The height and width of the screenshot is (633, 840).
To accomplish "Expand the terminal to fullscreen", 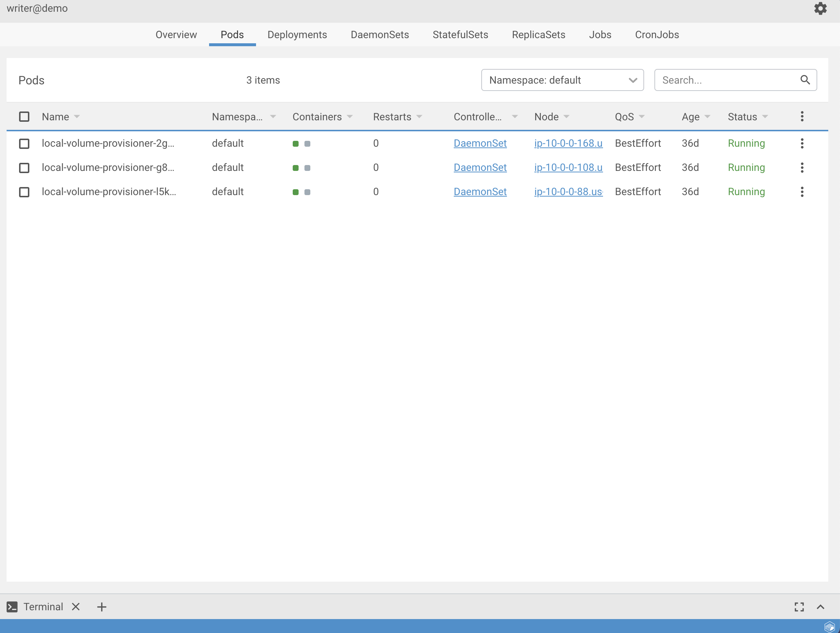I will [799, 607].
